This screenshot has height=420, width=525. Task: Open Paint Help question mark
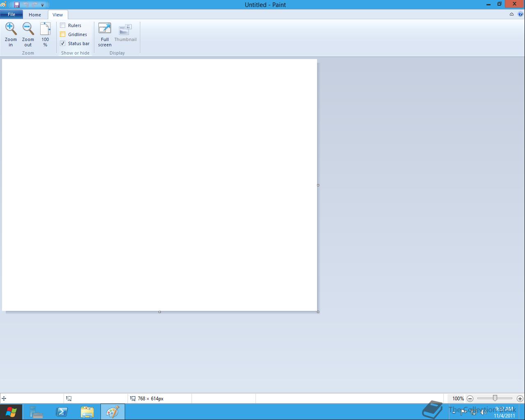(520, 14)
